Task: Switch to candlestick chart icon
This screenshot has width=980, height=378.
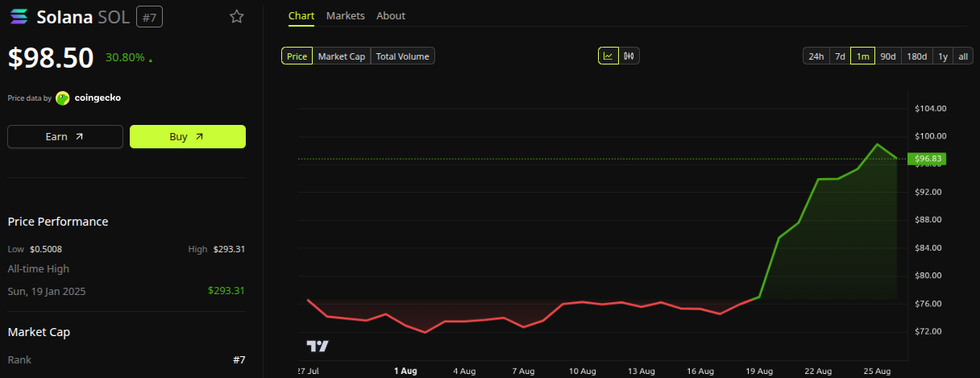Action: (x=629, y=56)
